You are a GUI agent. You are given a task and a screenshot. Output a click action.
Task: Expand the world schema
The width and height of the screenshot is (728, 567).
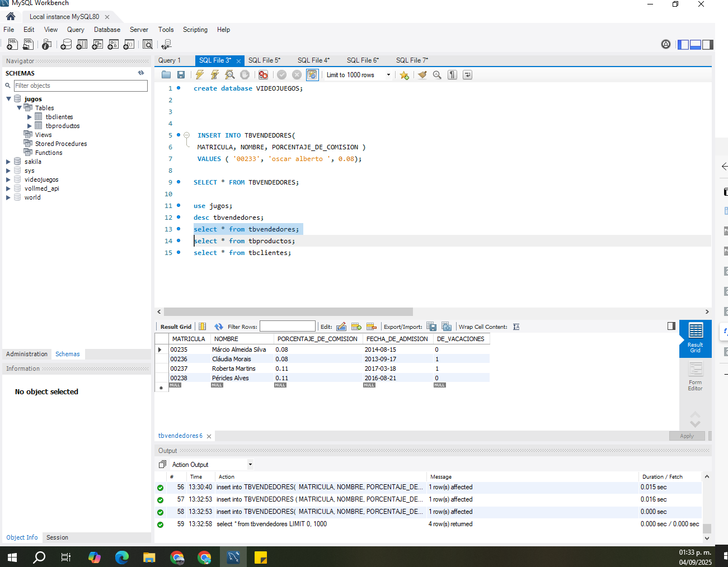click(8, 197)
